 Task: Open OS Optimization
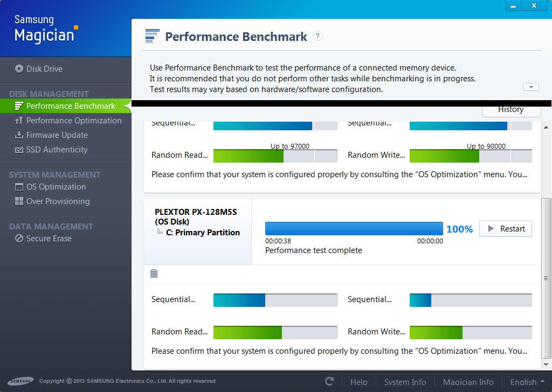[50, 187]
